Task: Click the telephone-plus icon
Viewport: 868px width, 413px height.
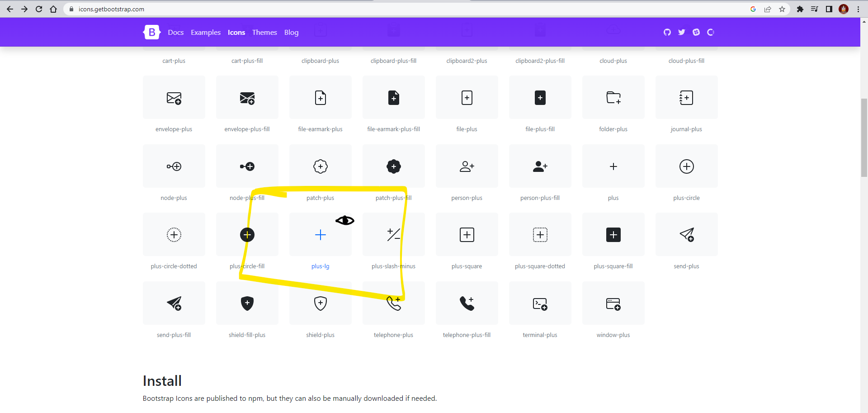Action: pyautogui.click(x=393, y=303)
